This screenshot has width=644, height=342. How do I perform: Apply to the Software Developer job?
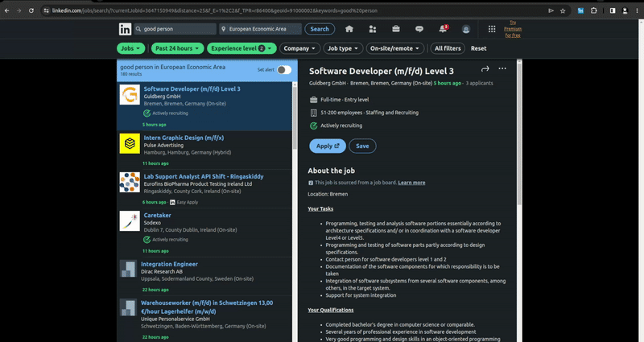(328, 146)
